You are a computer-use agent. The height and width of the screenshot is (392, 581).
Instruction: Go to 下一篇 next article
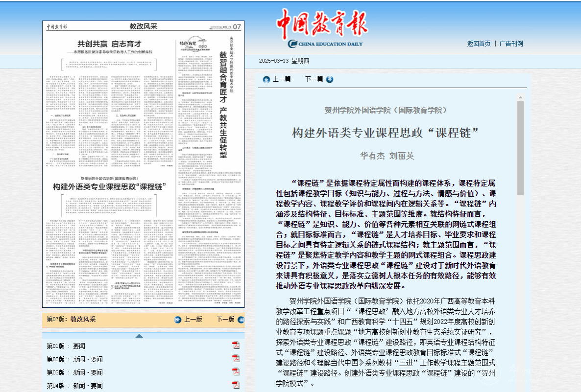coord(314,79)
